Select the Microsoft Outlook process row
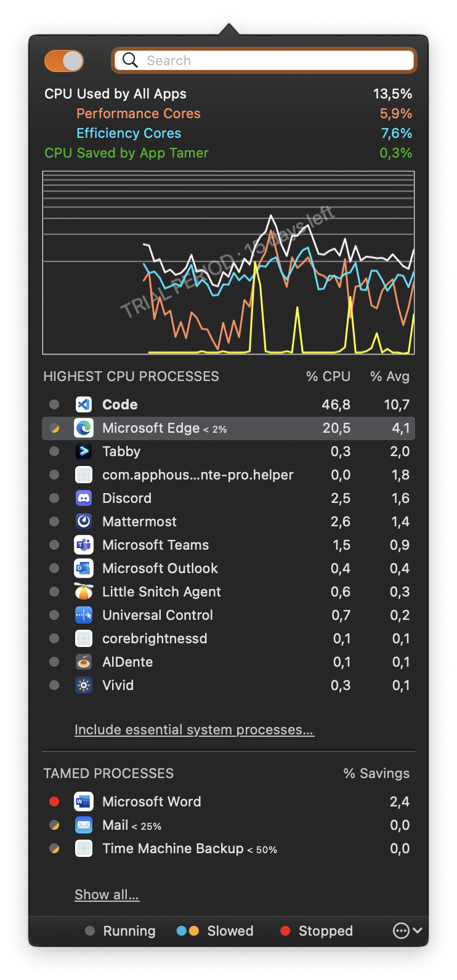 228,568
